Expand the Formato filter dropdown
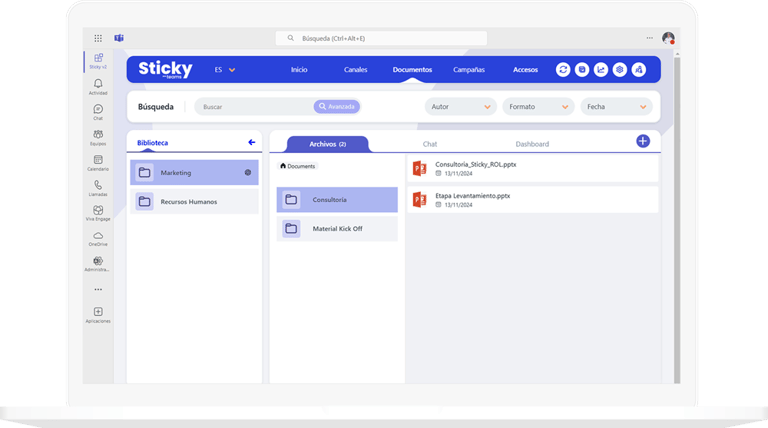This screenshot has height=428, width=768. coord(538,106)
